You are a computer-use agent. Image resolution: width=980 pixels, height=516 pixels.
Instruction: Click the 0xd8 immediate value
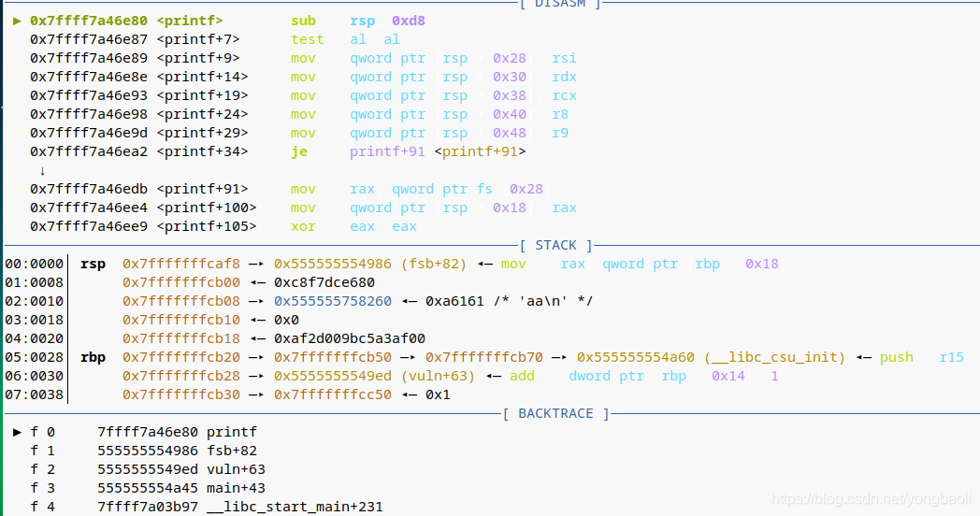[x=409, y=21]
